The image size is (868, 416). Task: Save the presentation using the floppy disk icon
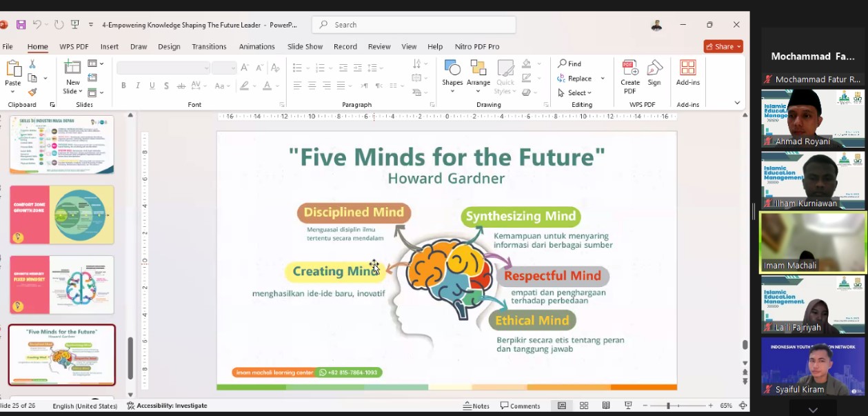(x=21, y=25)
